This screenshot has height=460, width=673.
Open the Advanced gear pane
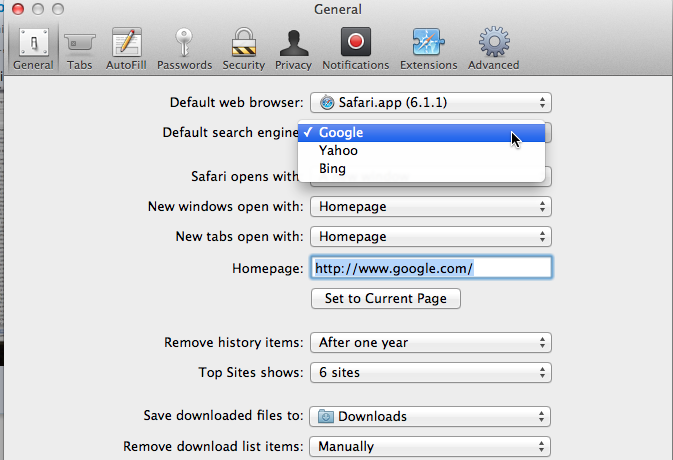click(x=494, y=49)
